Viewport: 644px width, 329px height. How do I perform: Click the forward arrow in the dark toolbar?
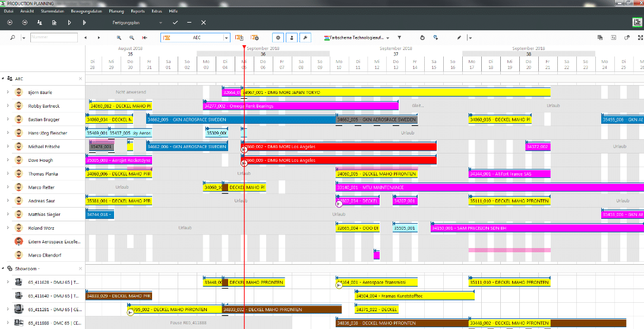(24, 23)
